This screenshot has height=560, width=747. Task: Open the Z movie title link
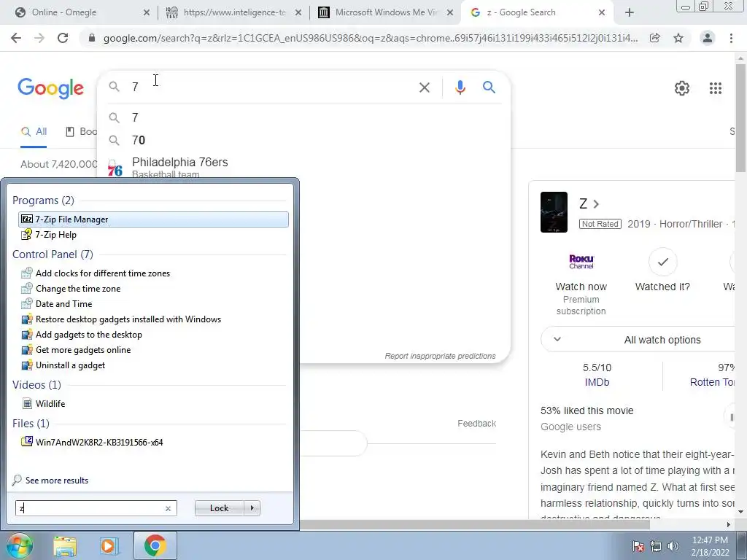tap(589, 204)
